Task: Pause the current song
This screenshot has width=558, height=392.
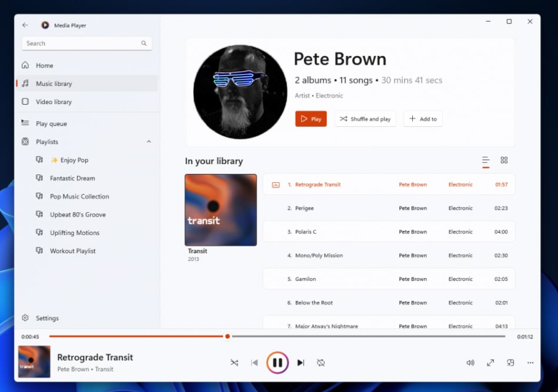Action: [278, 363]
